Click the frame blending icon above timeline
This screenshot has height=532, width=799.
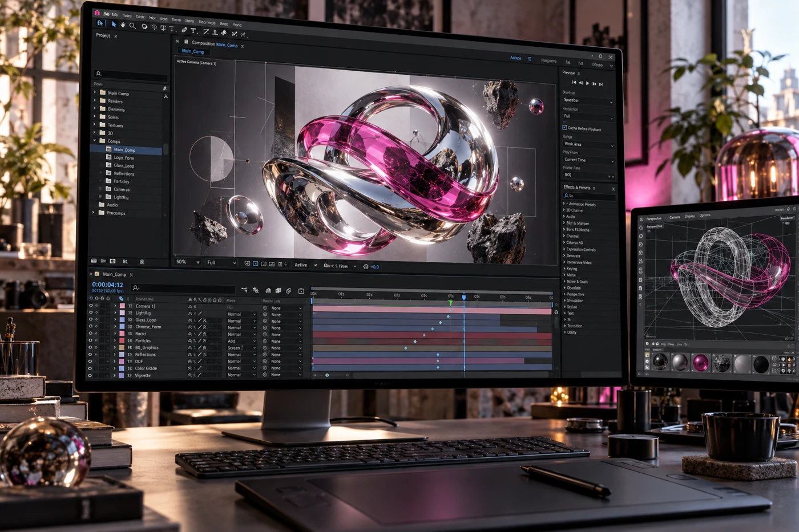pyautogui.click(x=278, y=291)
